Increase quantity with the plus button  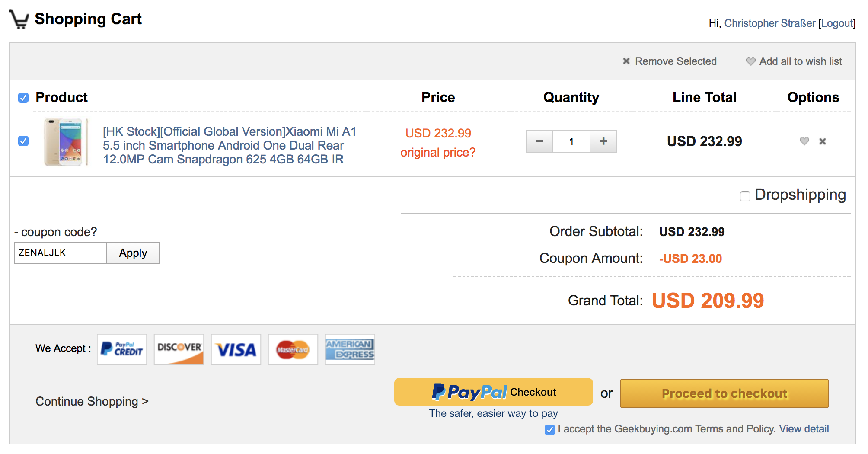click(603, 141)
